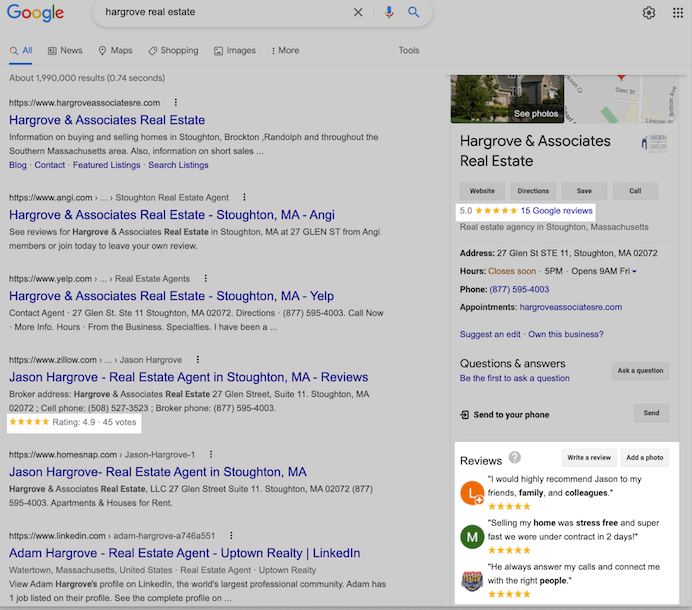
Task: Open the map thumbnail in the panel
Action: 621,99
